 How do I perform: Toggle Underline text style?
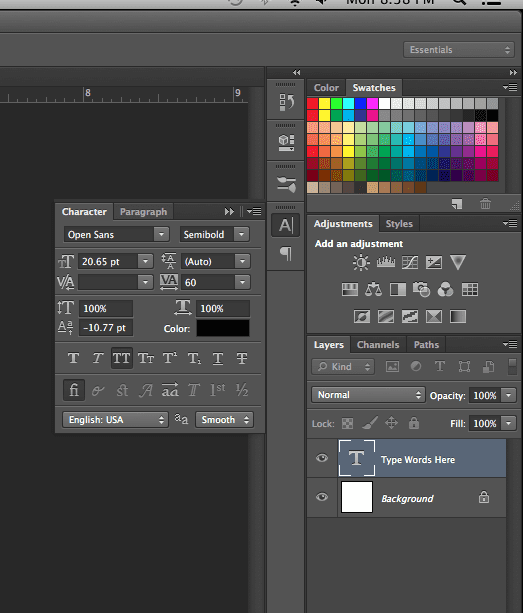[x=218, y=358]
